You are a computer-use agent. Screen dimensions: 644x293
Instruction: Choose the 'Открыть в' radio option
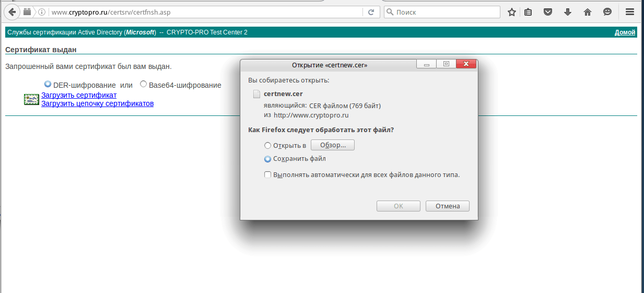point(268,146)
